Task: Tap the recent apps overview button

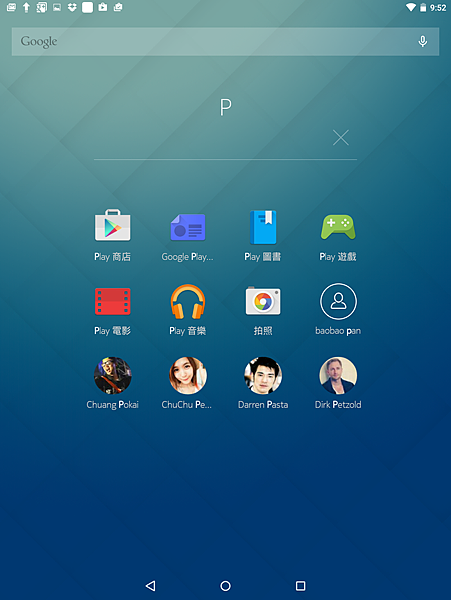Action: [301, 585]
